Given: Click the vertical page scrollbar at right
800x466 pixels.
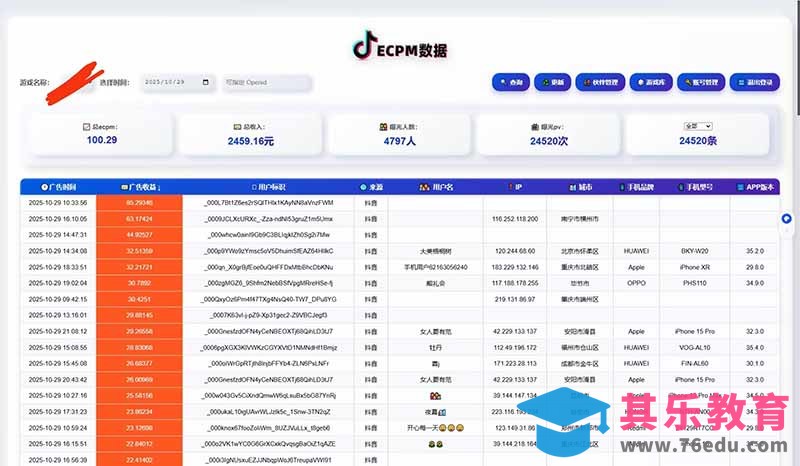Looking at the screenshot, I should tap(797, 56).
